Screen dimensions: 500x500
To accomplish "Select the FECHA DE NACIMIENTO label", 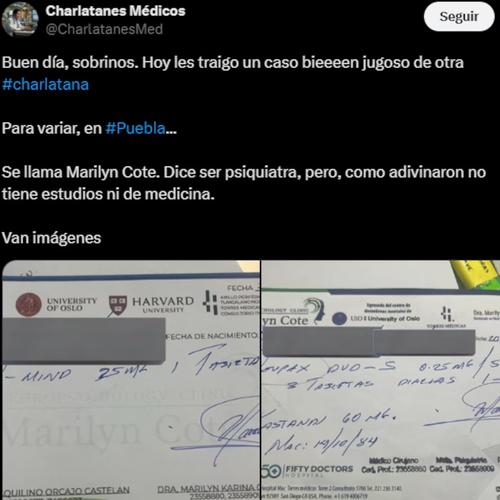I will (212, 336).
